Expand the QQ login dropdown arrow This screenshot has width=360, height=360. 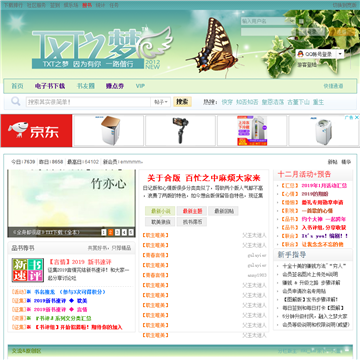point(340,54)
